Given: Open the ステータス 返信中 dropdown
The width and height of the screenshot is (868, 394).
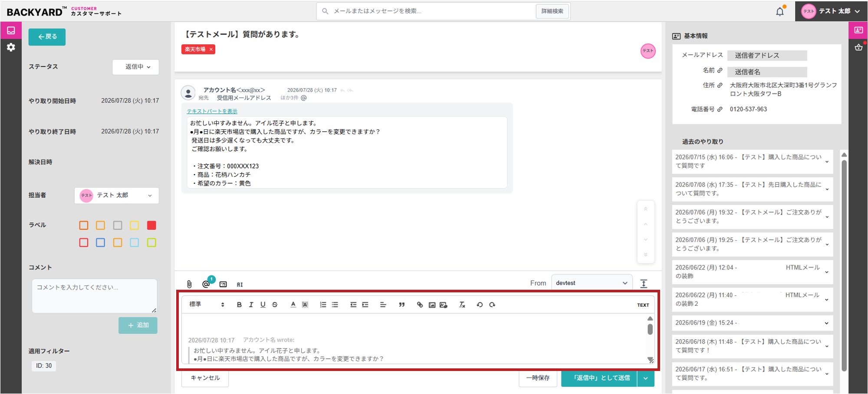Looking at the screenshot, I should [136, 67].
